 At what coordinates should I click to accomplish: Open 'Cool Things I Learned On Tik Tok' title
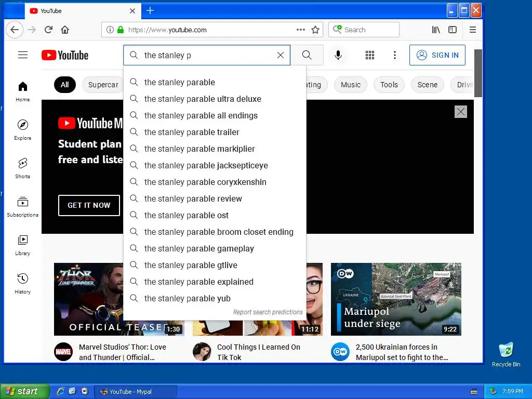pos(259,352)
